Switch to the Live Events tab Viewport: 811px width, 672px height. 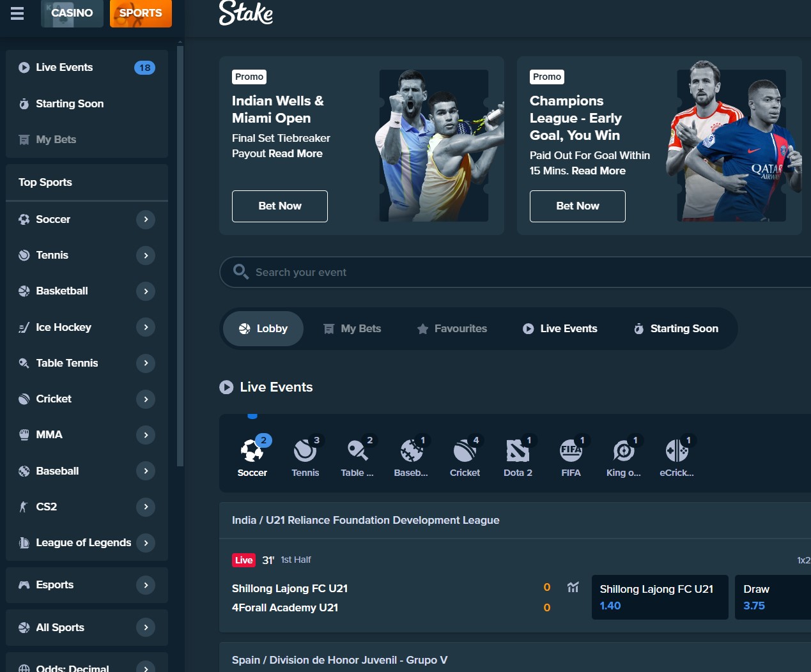coord(560,328)
